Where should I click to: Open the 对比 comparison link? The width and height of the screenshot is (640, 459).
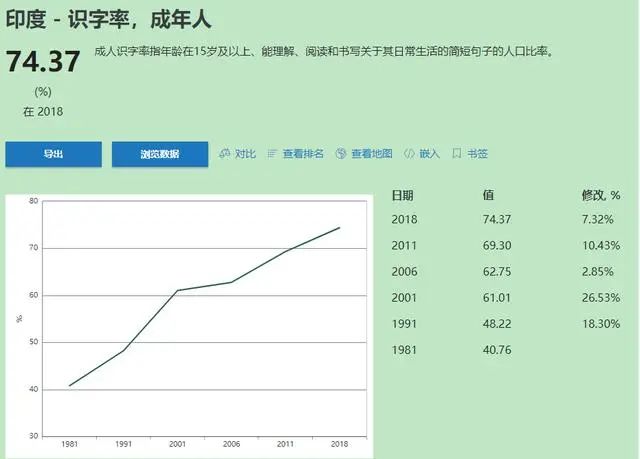coord(245,154)
